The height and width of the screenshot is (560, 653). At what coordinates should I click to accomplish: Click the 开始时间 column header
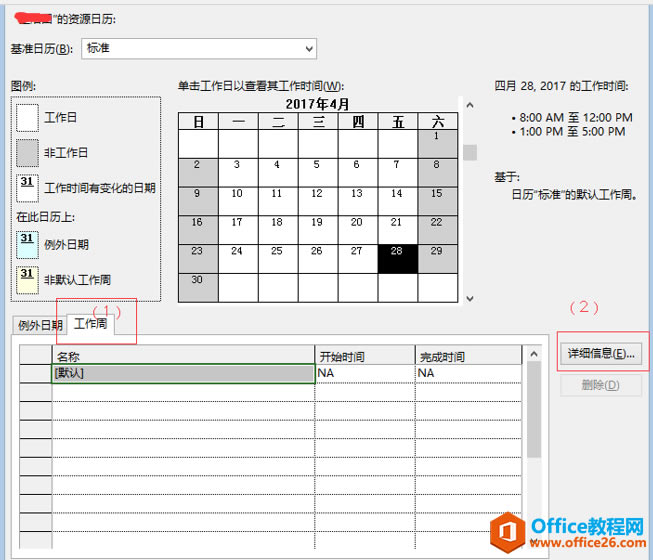pos(365,355)
